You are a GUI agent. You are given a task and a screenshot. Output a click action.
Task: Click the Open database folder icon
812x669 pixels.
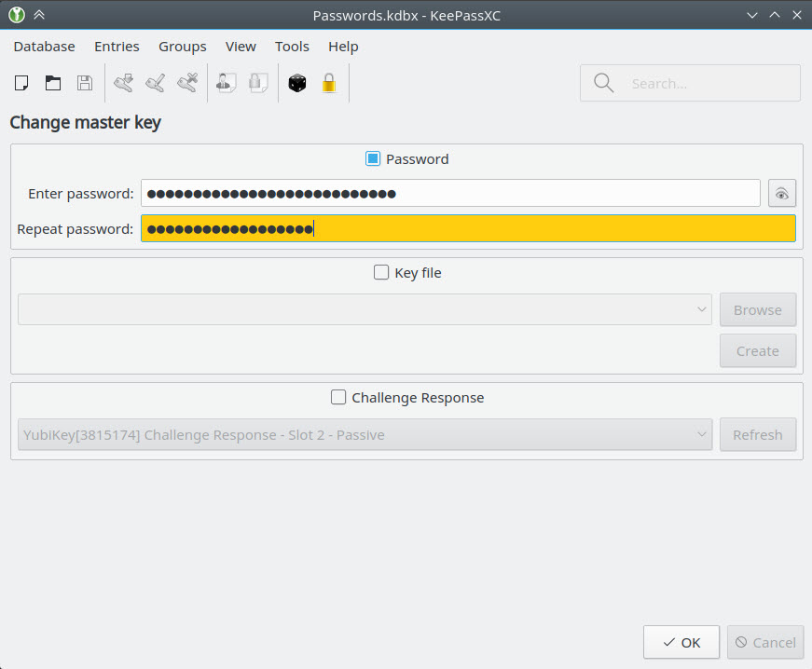53,83
